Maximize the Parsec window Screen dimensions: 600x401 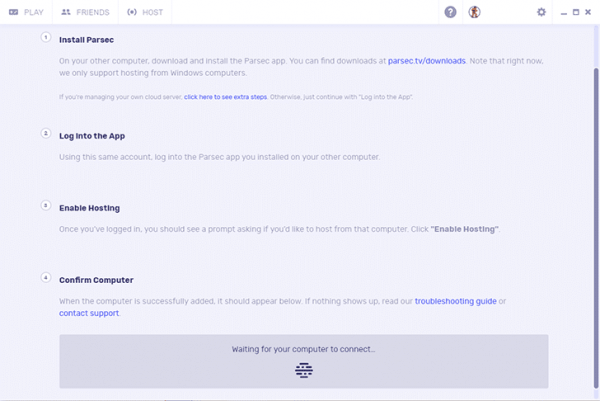(576, 12)
